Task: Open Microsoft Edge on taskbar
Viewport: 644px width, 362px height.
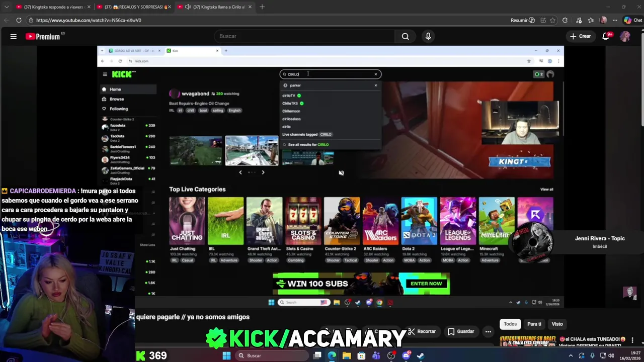Action: click(x=332, y=355)
